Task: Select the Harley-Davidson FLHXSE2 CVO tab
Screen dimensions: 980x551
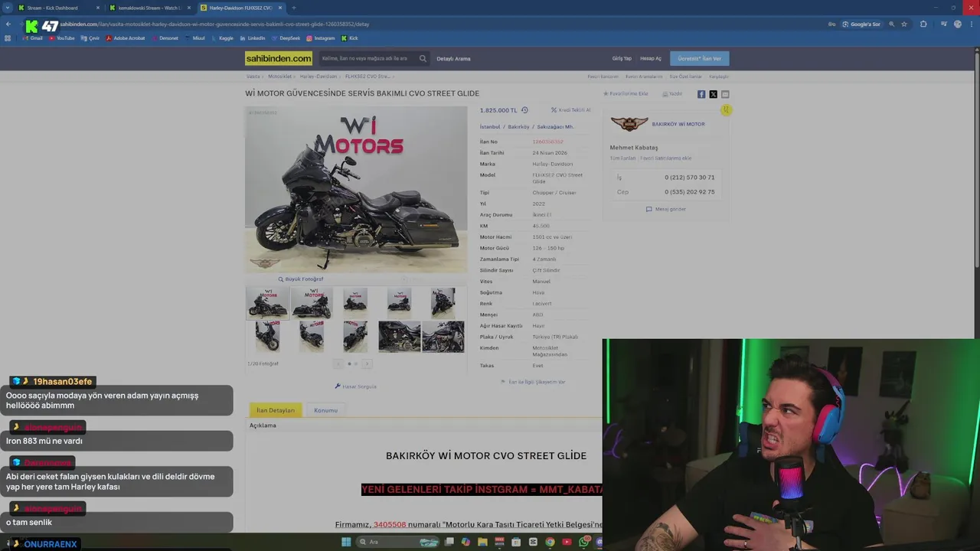Action: (240, 8)
